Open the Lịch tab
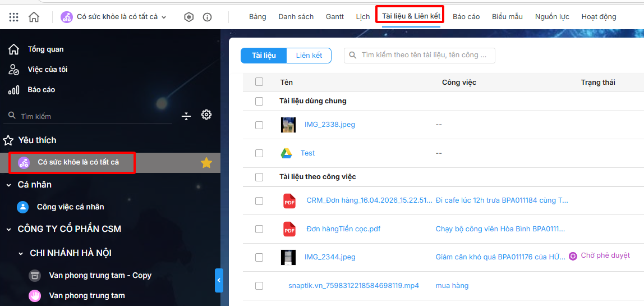Screen dimensions: 644x306 (362, 17)
